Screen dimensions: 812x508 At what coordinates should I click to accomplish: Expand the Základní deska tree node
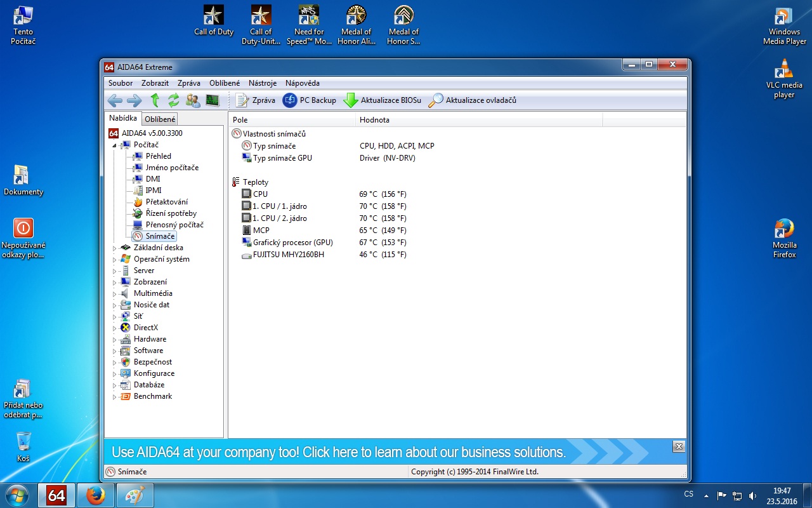tap(115, 248)
